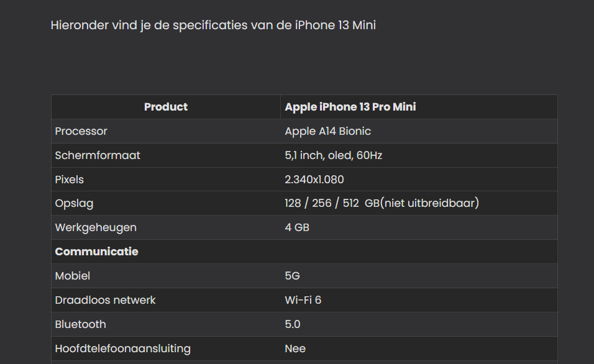This screenshot has width=594, height=364.
Task: Click the 'Processor' row label
Action: [81, 131]
